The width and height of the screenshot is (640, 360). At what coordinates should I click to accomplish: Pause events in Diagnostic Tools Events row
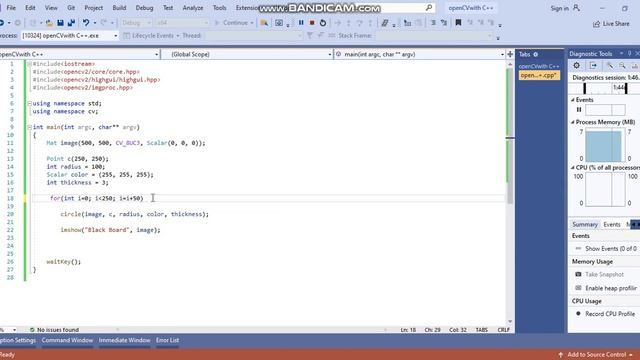coord(579,109)
